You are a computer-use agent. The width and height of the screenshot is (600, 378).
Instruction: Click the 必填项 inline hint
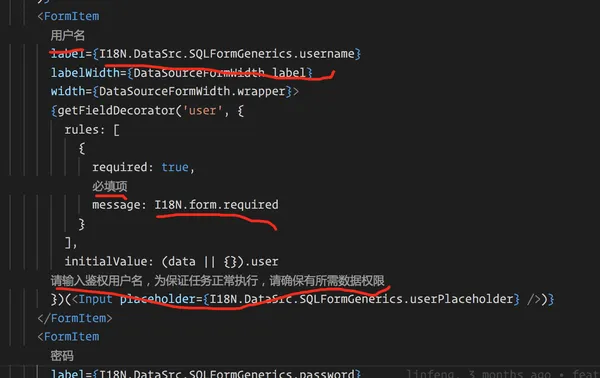109,186
